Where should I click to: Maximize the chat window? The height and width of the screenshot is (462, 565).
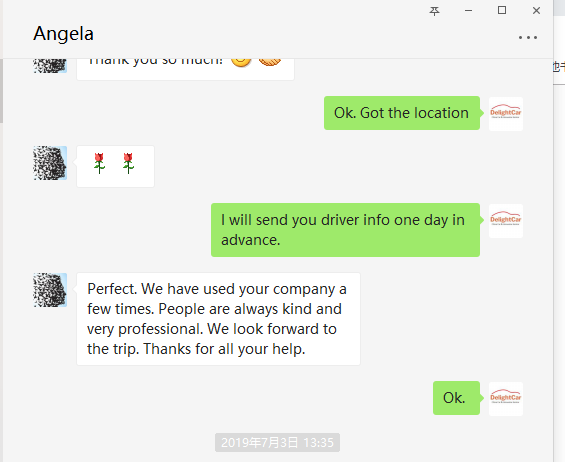tap(502, 10)
